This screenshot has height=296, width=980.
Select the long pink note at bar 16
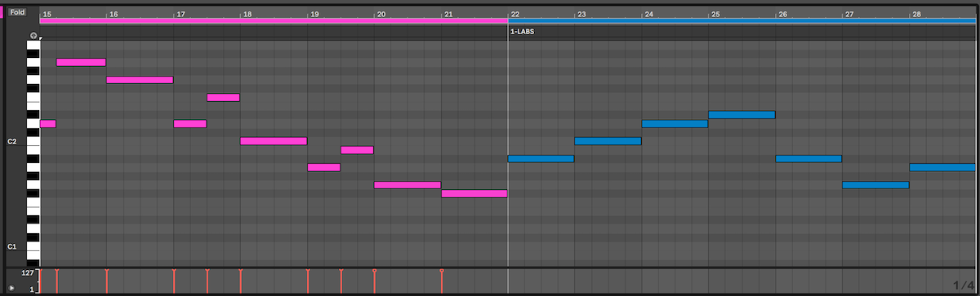coord(140,80)
